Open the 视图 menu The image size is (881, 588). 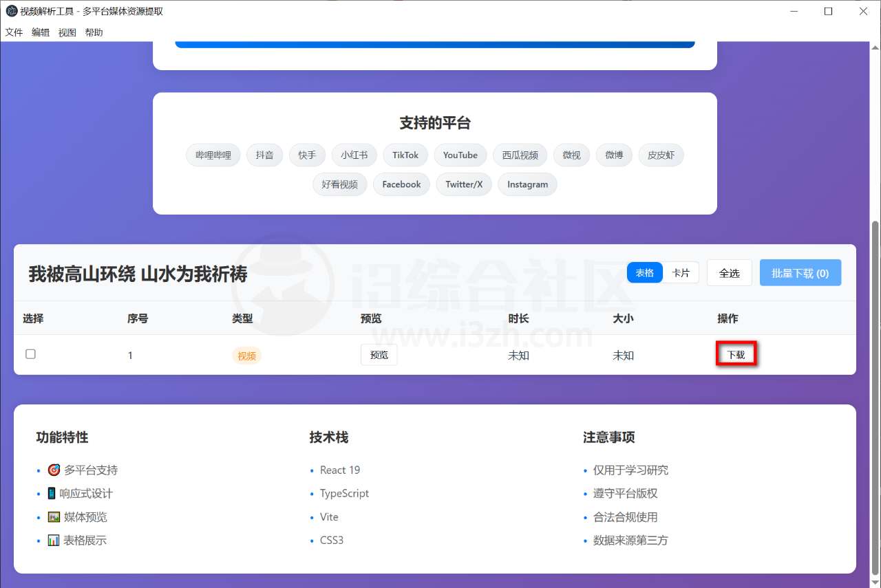(66, 32)
